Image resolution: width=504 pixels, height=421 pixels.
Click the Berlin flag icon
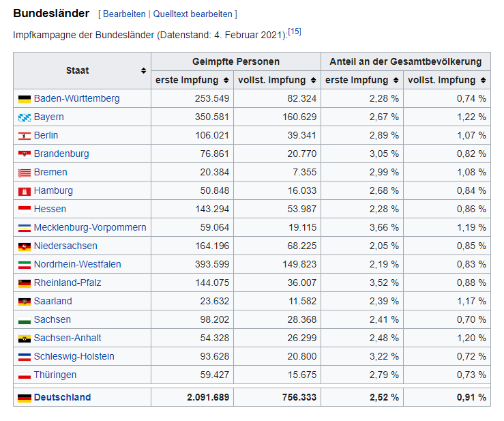(x=25, y=136)
